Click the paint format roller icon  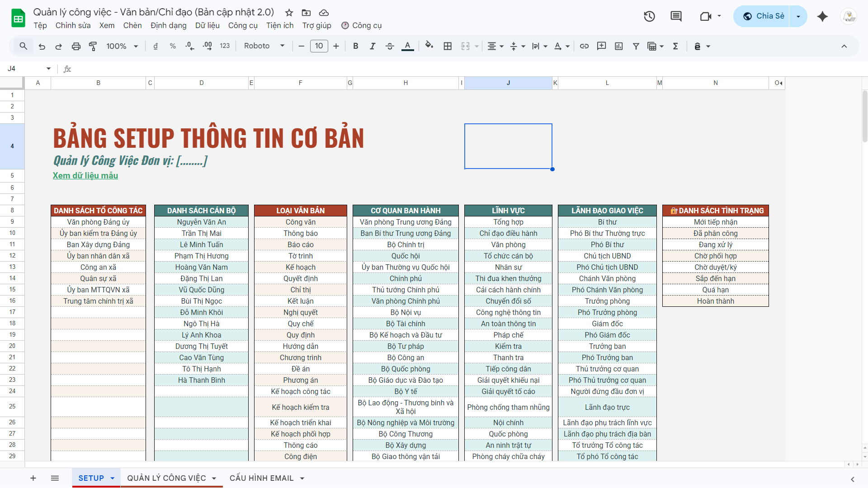point(93,46)
